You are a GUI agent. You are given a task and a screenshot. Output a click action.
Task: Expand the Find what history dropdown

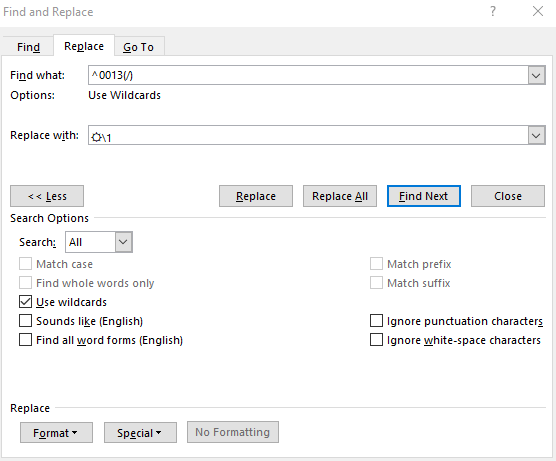coord(536,75)
